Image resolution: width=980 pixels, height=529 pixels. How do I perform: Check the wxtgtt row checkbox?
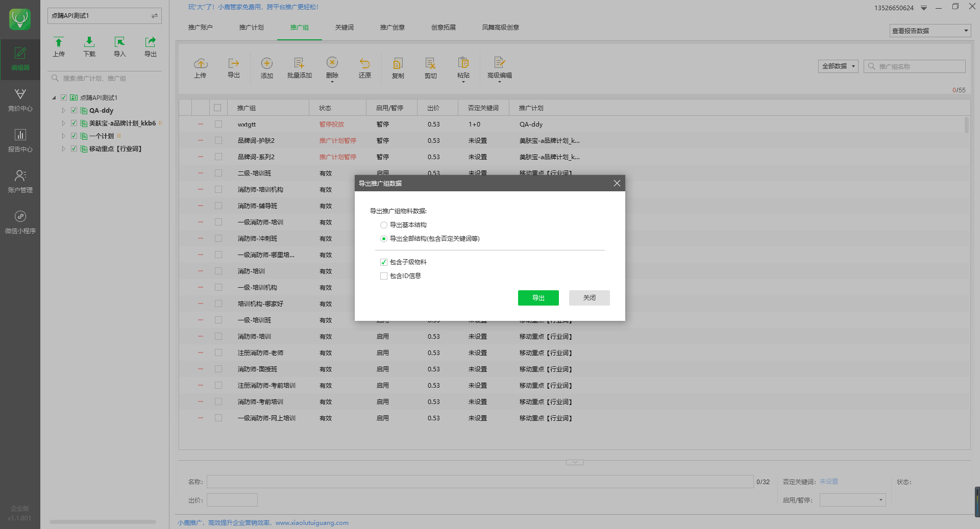218,124
